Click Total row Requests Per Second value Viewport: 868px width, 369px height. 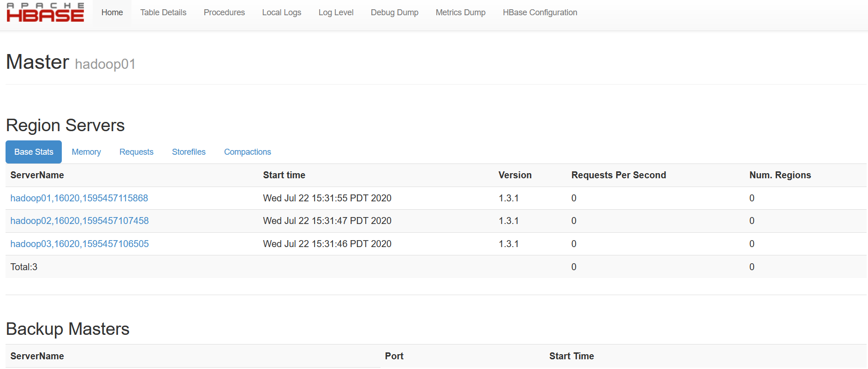pyautogui.click(x=574, y=267)
